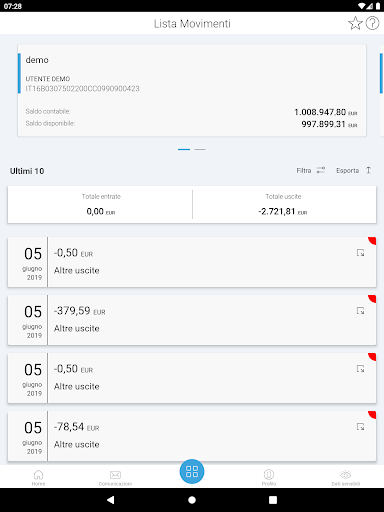Tap the favorites star icon
Viewport: 384px width, 512px height.
355,23
